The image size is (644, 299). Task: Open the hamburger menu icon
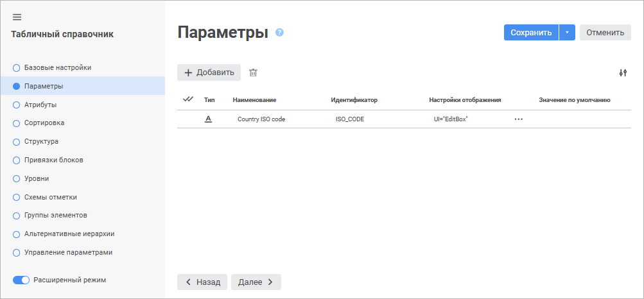click(17, 17)
